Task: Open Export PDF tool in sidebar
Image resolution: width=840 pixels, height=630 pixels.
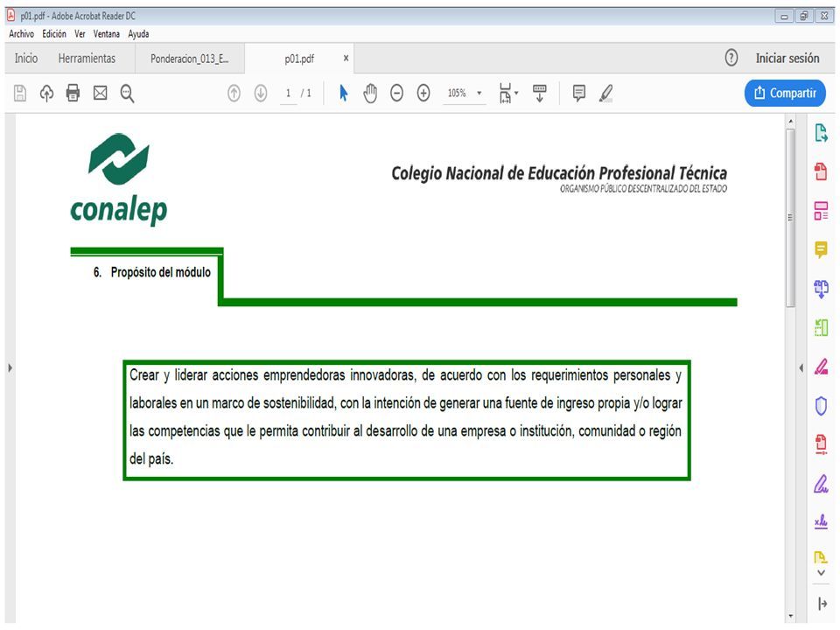Action: click(x=821, y=133)
